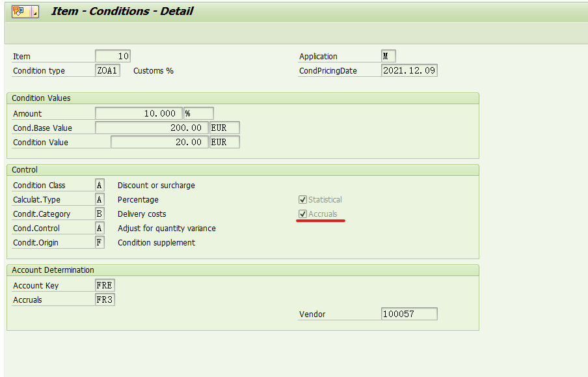Click 'Adjust for quantity variance' text
Image resolution: width=588 pixels, height=377 pixels.
(167, 229)
